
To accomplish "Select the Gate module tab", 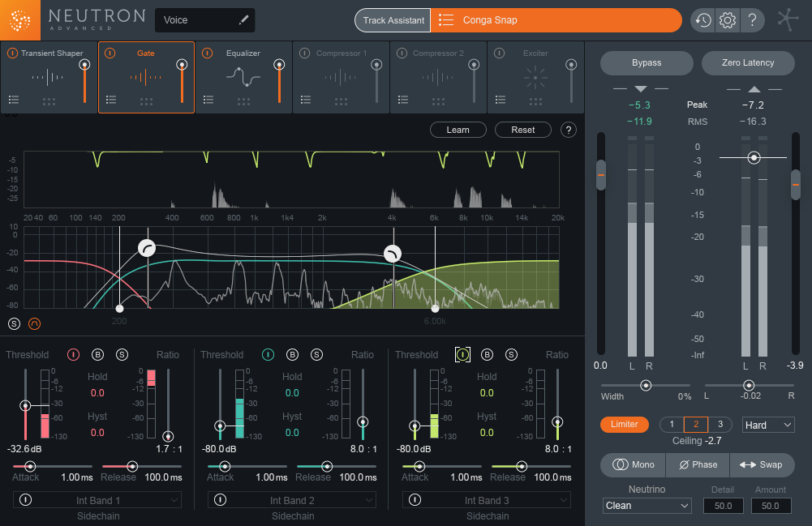I will [x=146, y=77].
